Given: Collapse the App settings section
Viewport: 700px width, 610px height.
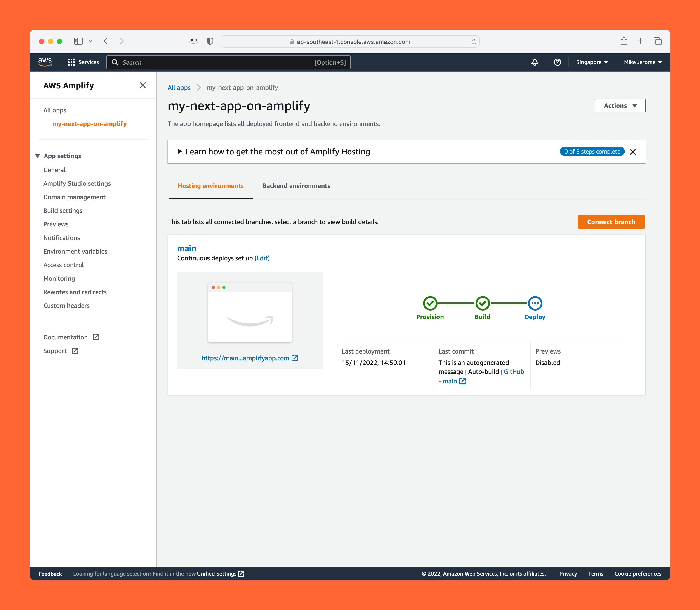Looking at the screenshot, I should coord(38,156).
